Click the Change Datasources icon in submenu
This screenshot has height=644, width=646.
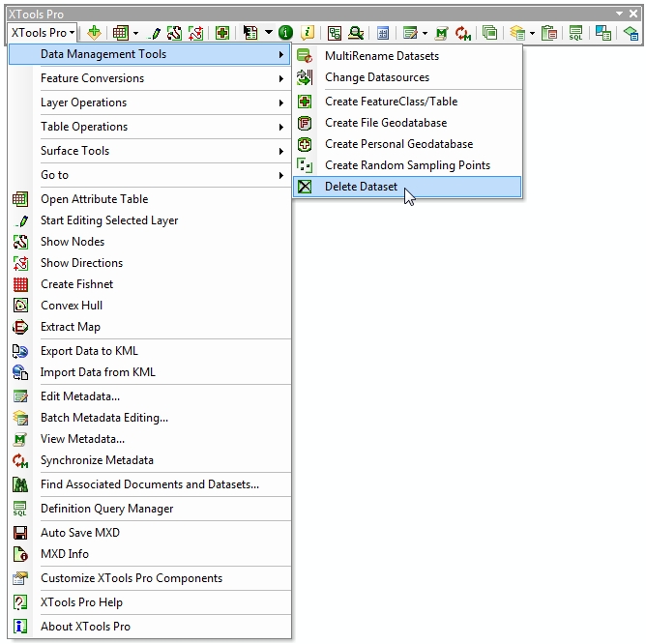pyautogui.click(x=305, y=77)
